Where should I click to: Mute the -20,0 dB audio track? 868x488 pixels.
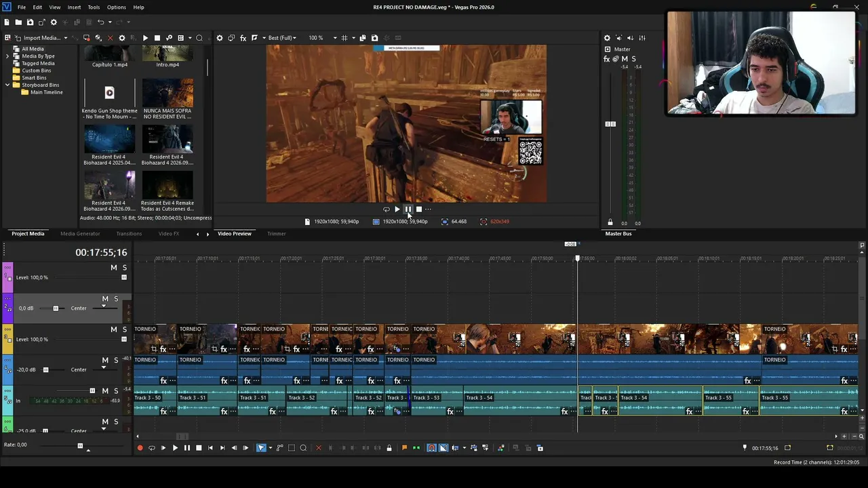click(x=105, y=360)
